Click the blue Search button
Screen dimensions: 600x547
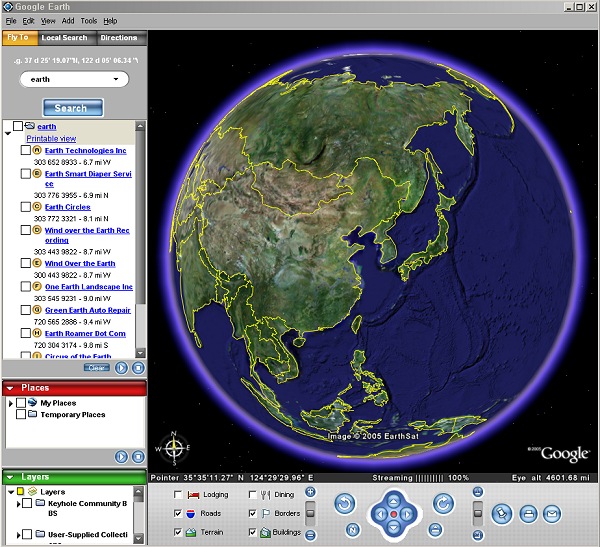click(x=71, y=108)
